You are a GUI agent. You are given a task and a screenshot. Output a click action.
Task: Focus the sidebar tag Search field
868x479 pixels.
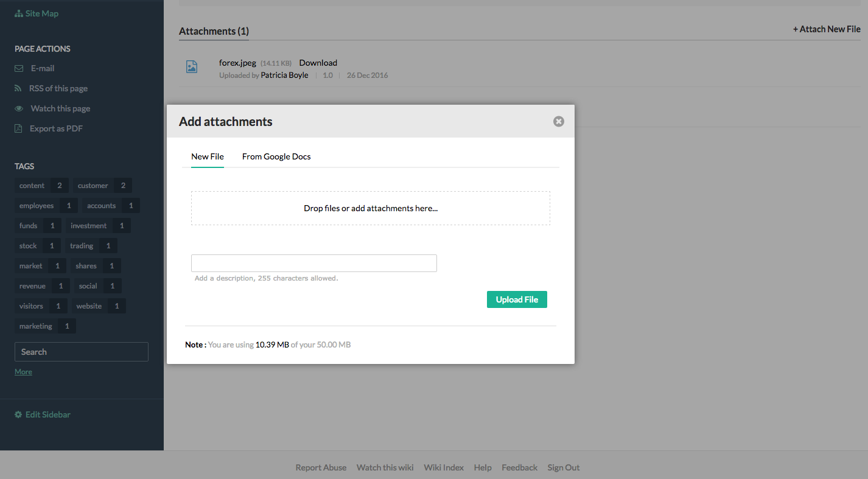(82, 352)
